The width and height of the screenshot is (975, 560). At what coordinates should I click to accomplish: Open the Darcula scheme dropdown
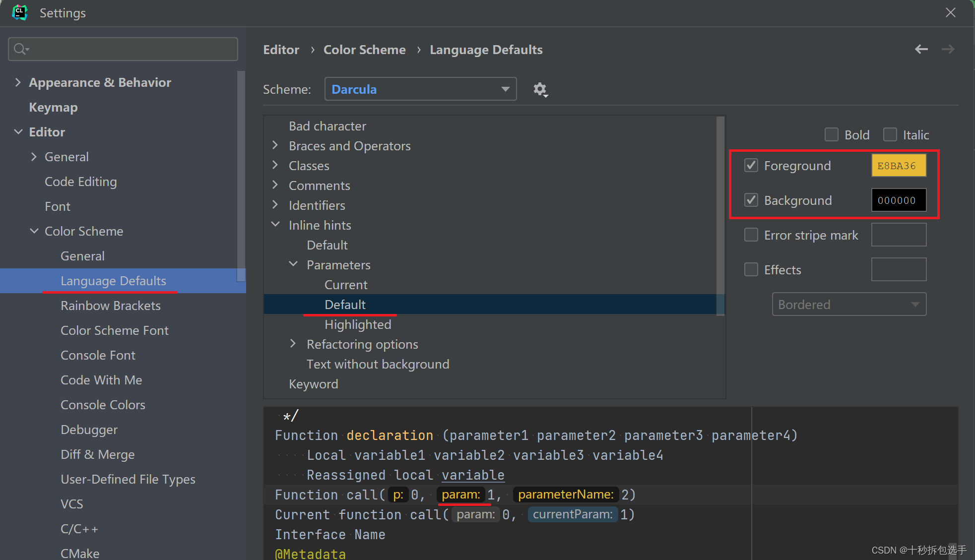pyautogui.click(x=420, y=89)
